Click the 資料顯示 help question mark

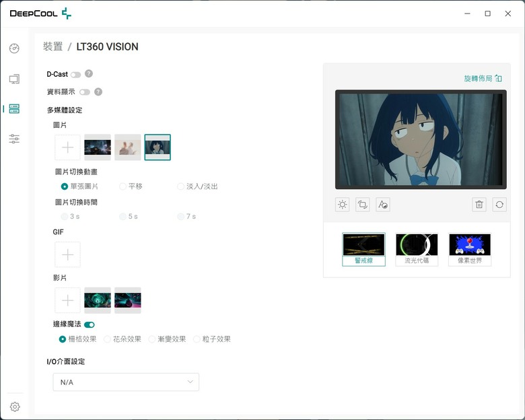(98, 92)
